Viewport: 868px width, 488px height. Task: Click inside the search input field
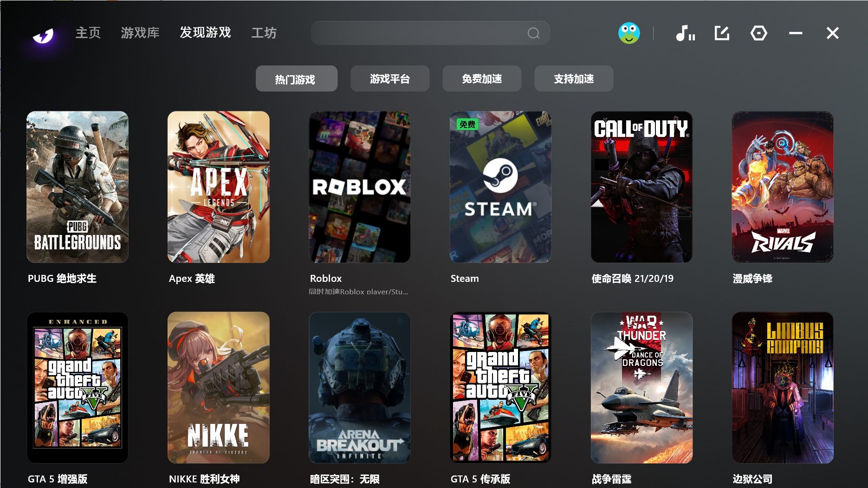(x=418, y=33)
